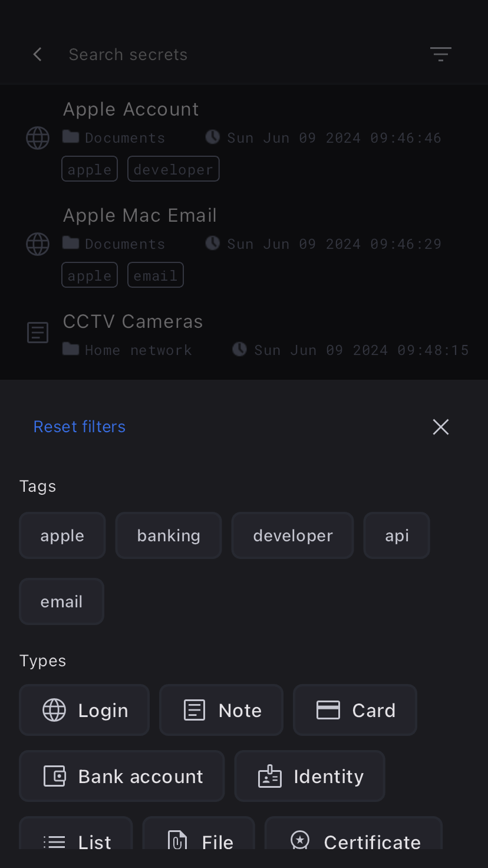The width and height of the screenshot is (488, 868).
Task: Select the Identity type filter
Action: (x=310, y=776)
